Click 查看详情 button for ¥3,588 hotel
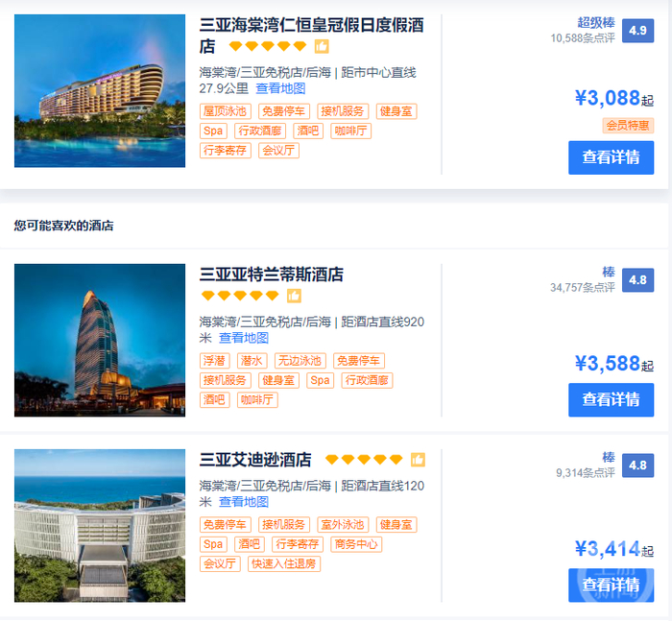The width and height of the screenshot is (672, 621). click(612, 399)
